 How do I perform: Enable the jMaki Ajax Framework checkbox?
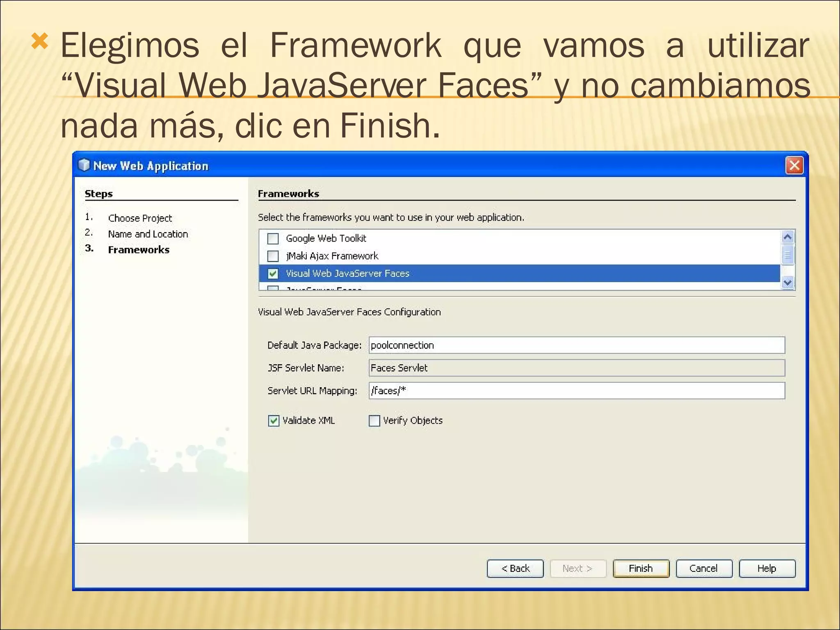(x=273, y=256)
